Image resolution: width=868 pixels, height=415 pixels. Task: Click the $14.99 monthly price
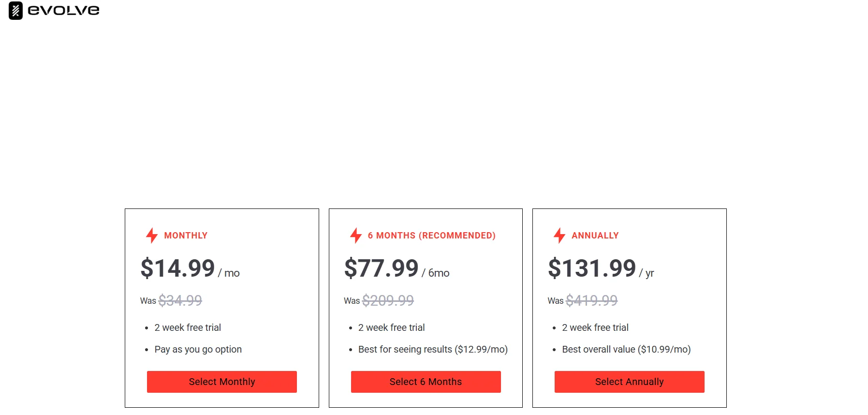[177, 268]
